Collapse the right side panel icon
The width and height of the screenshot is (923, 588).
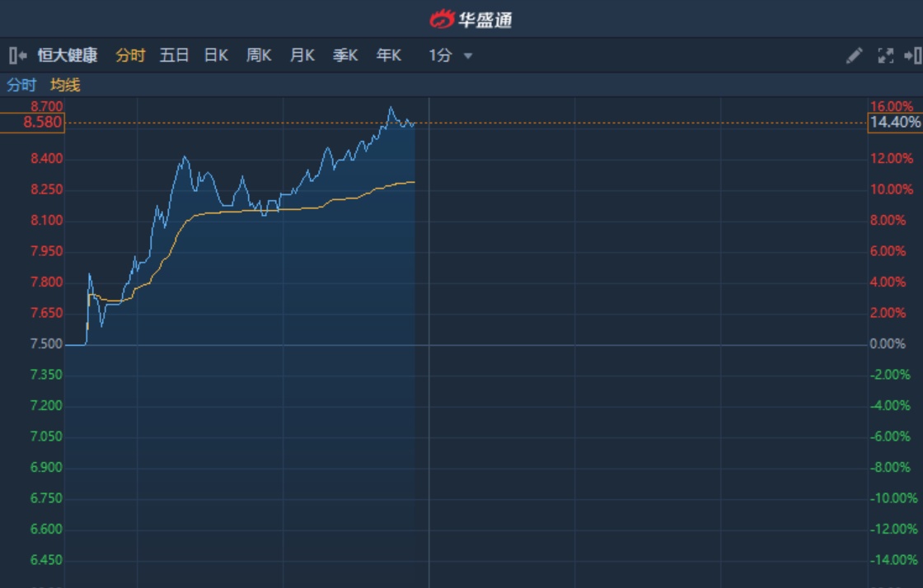coord(912,56)
